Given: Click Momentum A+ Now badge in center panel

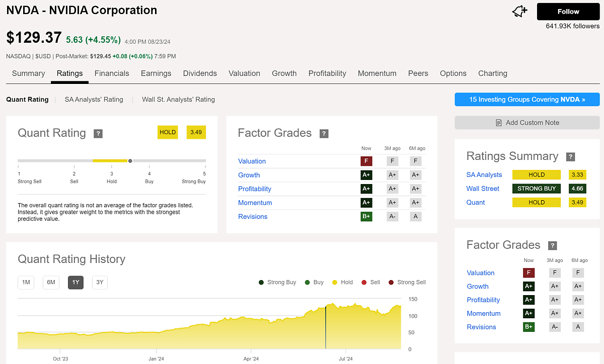Looking at the screenshot, I should [x=366, y=203].
